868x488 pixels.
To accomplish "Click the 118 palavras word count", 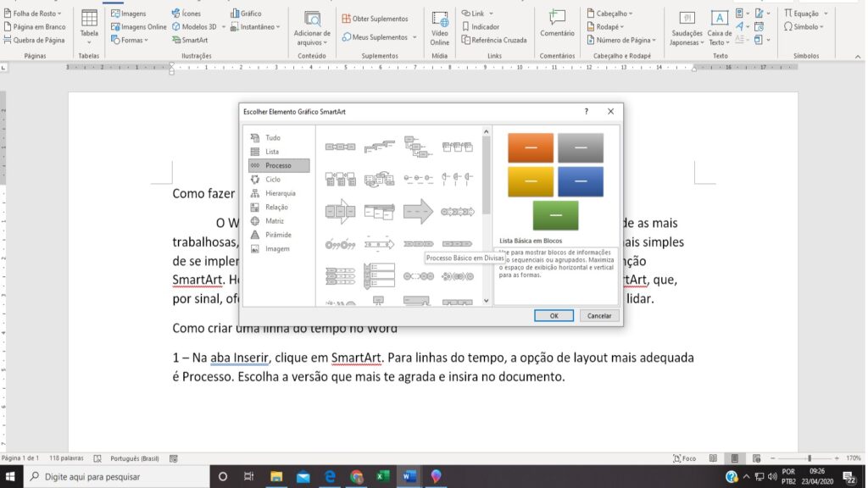I will click(x=66, y=458).
